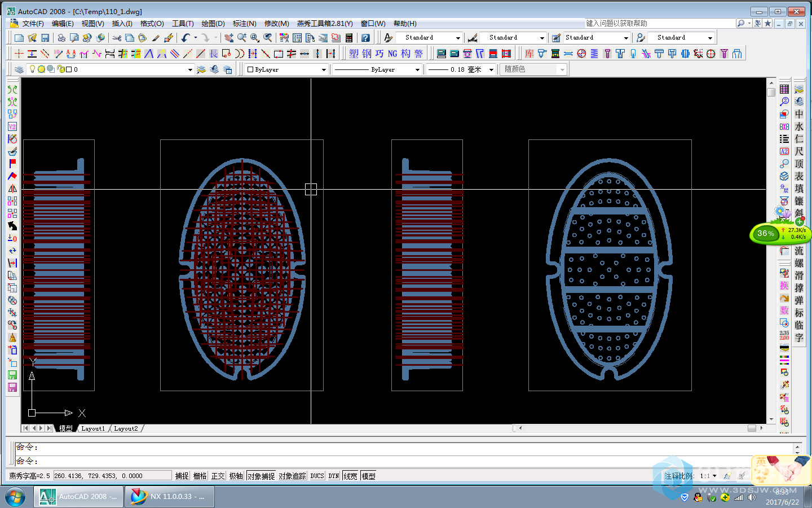Click the blue NG text button
The image size is (812, 508).
tap(392, 54)
